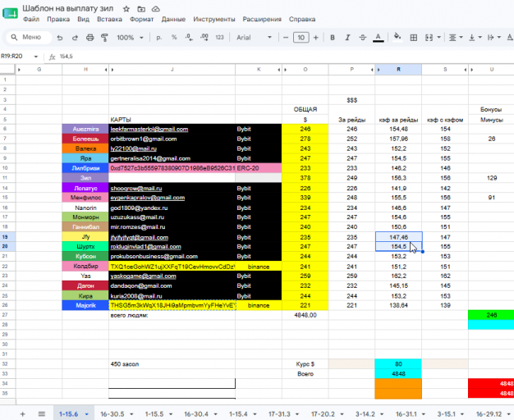
Task: Click the Borders icon
Action: tap(414, 38)
